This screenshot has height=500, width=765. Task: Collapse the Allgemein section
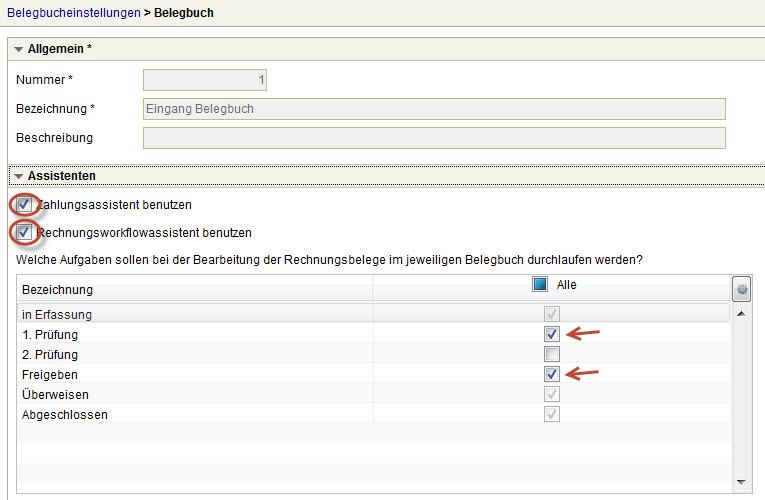[x=18, y=49]
